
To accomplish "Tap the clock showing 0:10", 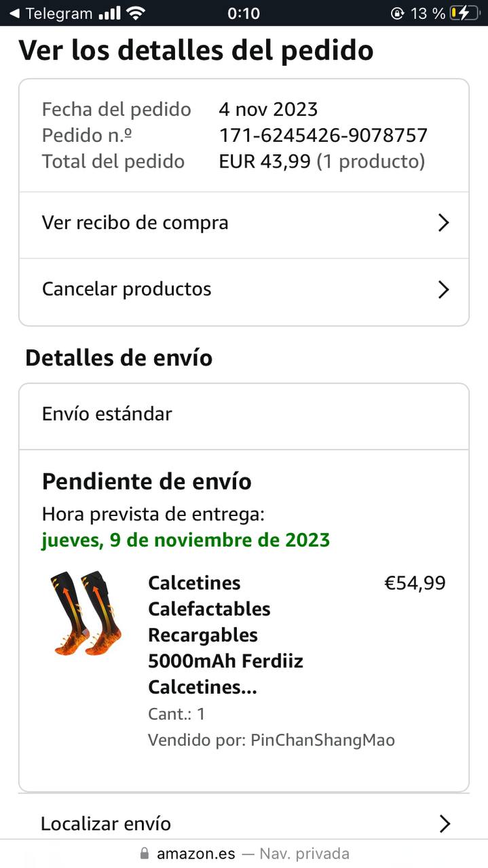I will 244,14.
